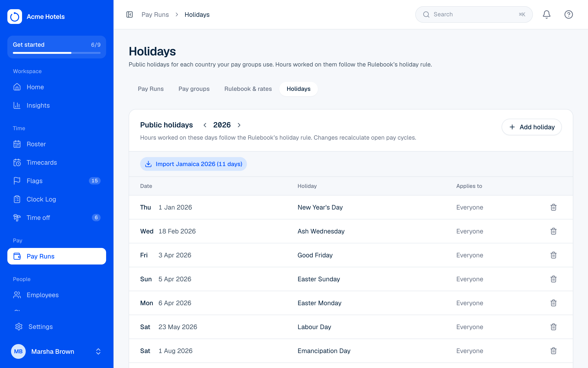The height and width of the screenshot is (368, 588).
Task: Open Clock Log in the sidebar
Action: pos(57,199)
